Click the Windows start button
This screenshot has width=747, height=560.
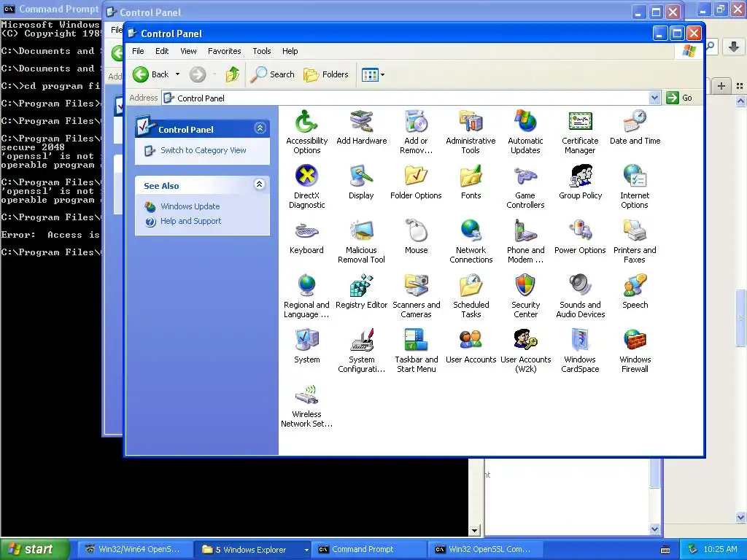pyautogui.click(x=34, y=550)
